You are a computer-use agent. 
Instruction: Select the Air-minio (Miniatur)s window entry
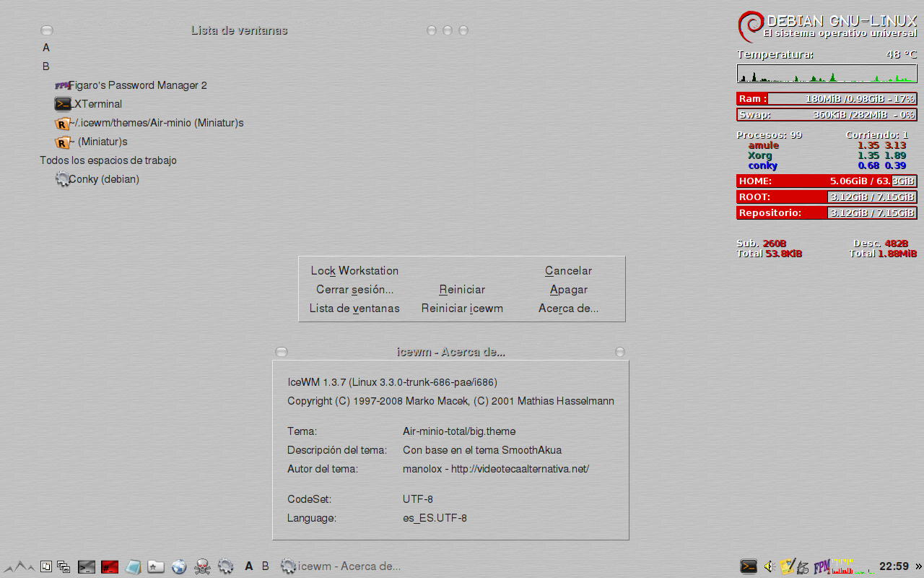[149, 123]
